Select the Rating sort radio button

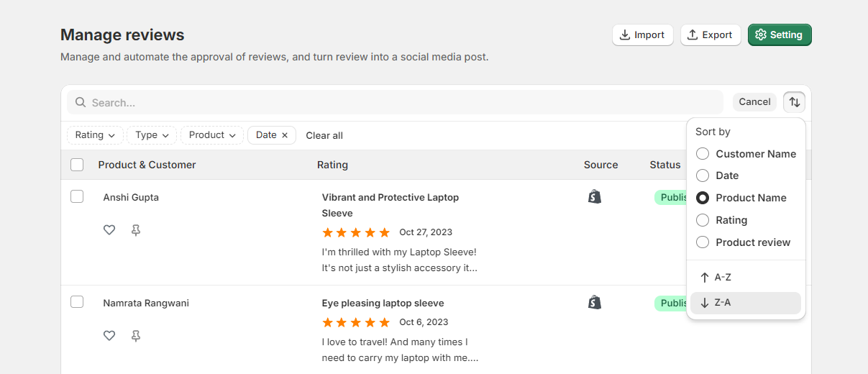tap(703, 220)
